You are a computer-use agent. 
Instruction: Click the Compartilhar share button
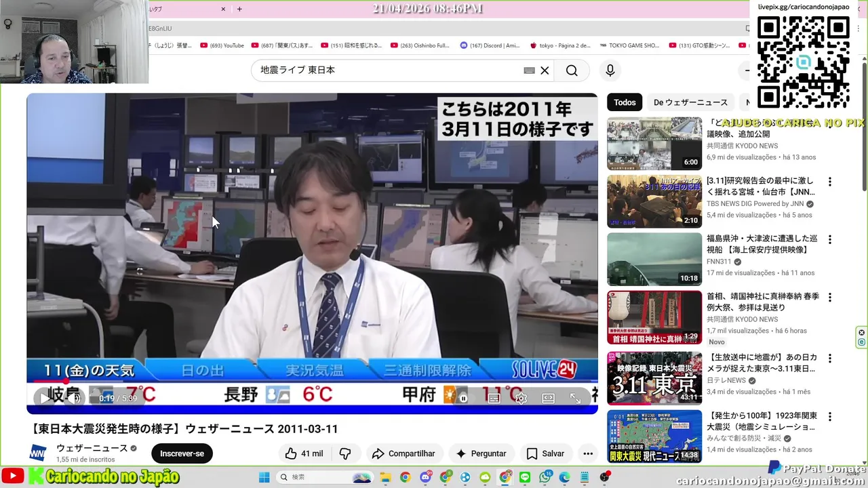405,453
